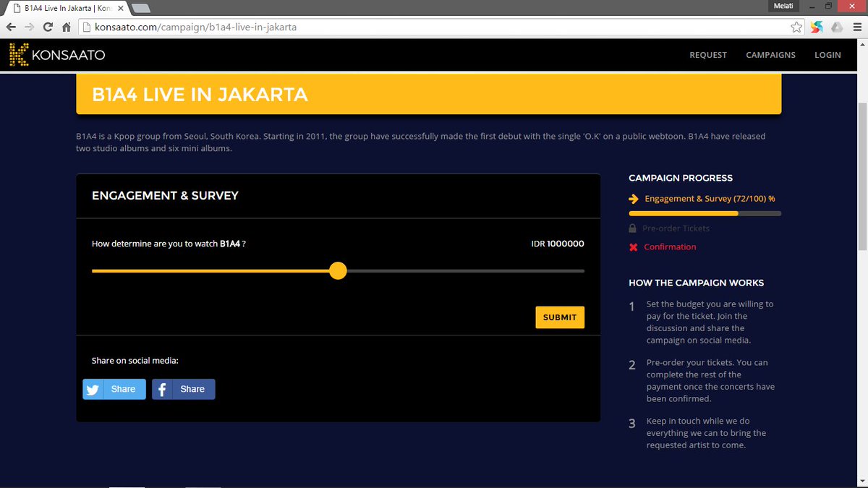
Task: Click the B1A4 LIVE IN JAKARTA banner
Action: (x=429, y=95)
